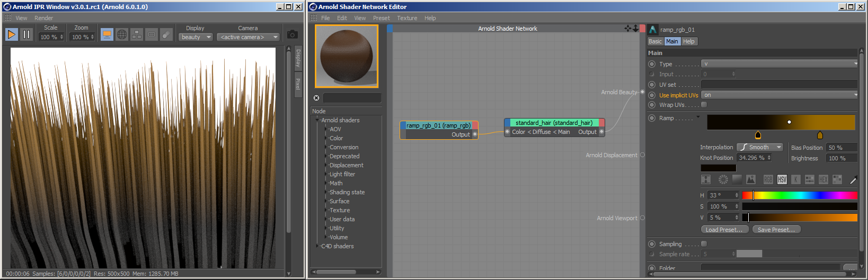Viewport: 868px width, 280px height.
Task: Toggle the Folder parameter circle
Action: [652, 268]
